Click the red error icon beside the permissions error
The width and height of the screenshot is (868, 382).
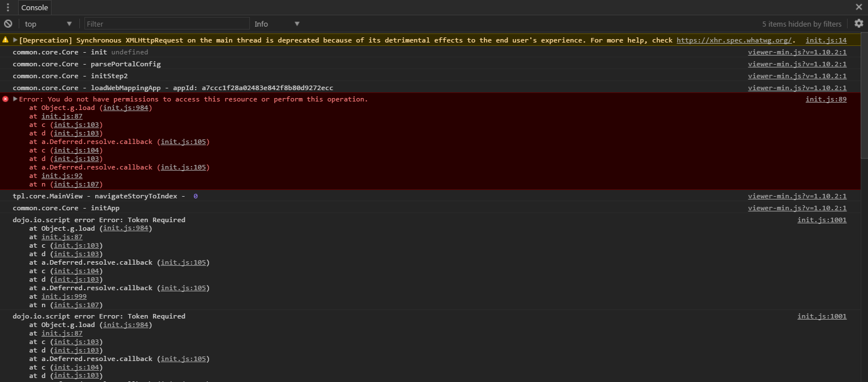6,99
